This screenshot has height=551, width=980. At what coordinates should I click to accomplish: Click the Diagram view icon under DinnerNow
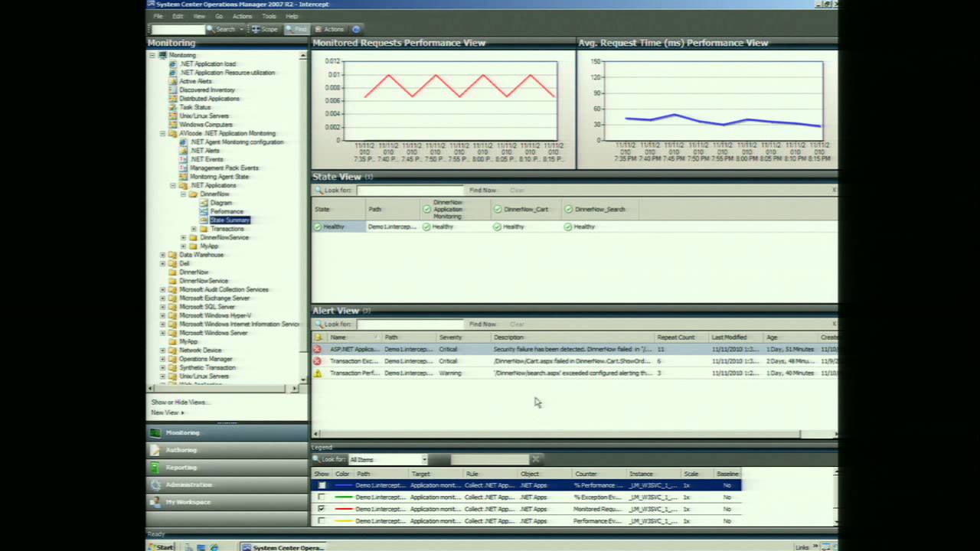(204, 203)
